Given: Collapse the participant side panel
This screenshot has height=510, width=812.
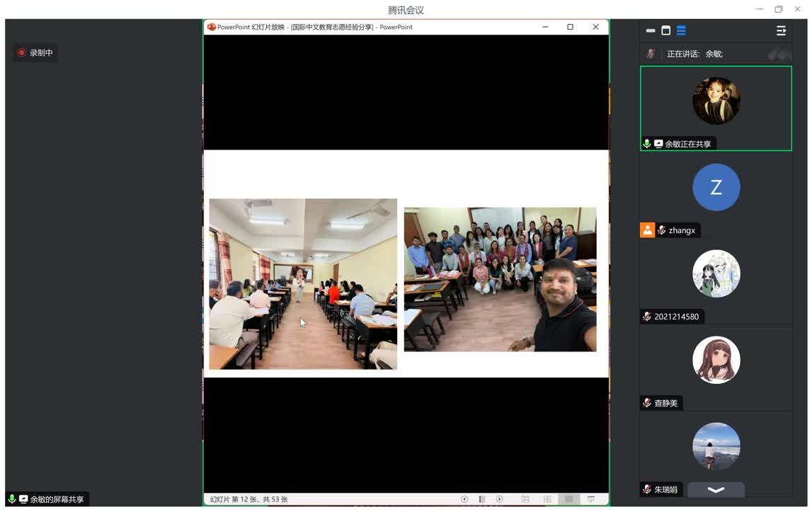Looking at the screenshot, I should pos(781,30).
